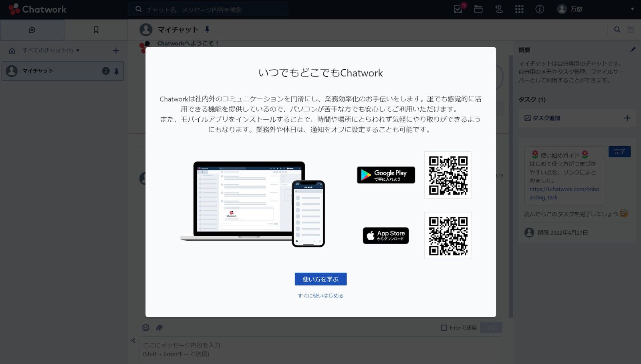This screenshot has height=364, width=641.
Task: Open the onboarding_task link in task panel
Action: point(564,193)
